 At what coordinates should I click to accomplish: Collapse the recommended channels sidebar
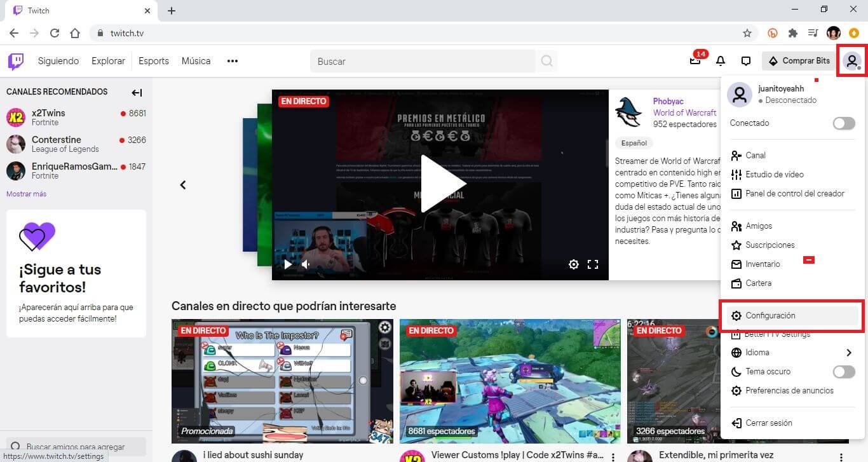(x=137, y=93)
